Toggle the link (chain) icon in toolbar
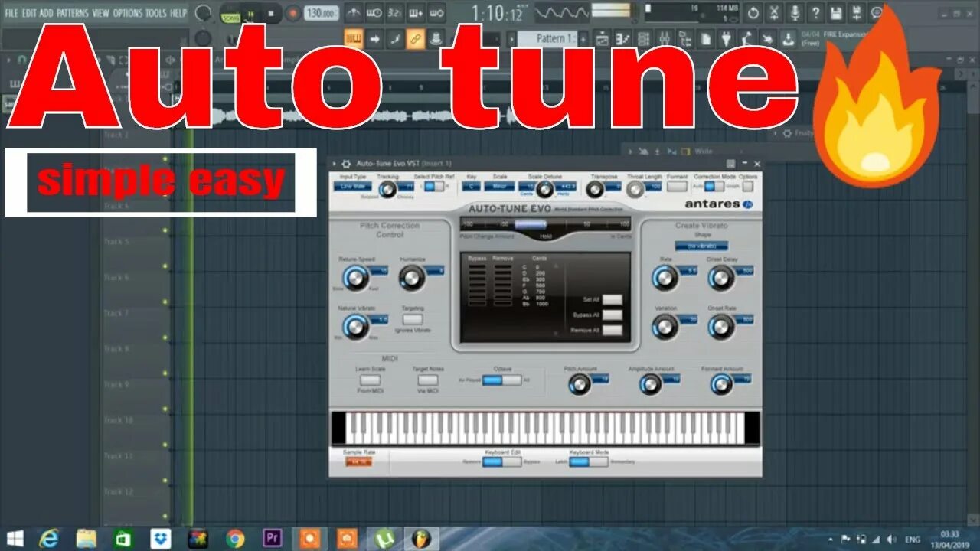 416,38
